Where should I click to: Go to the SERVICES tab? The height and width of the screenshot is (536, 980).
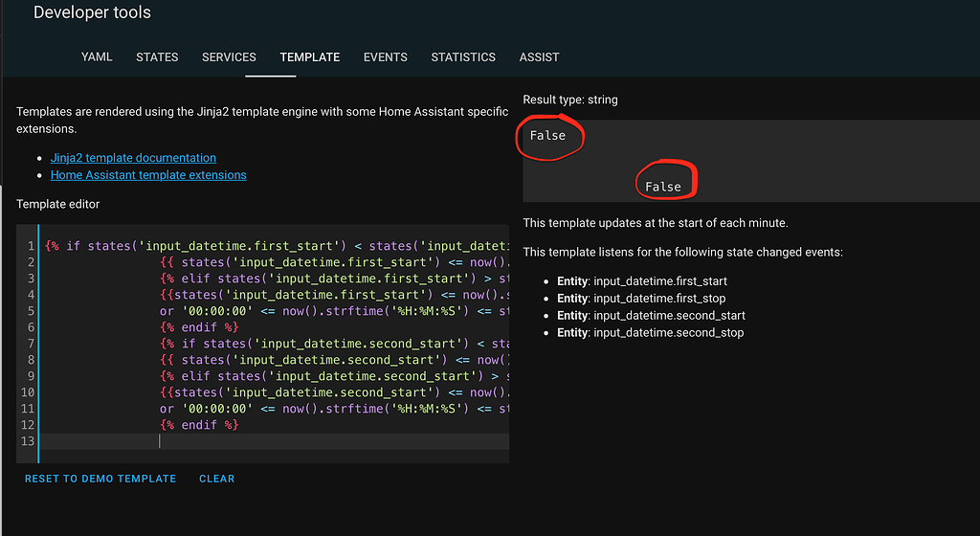[x=229, y=57]
